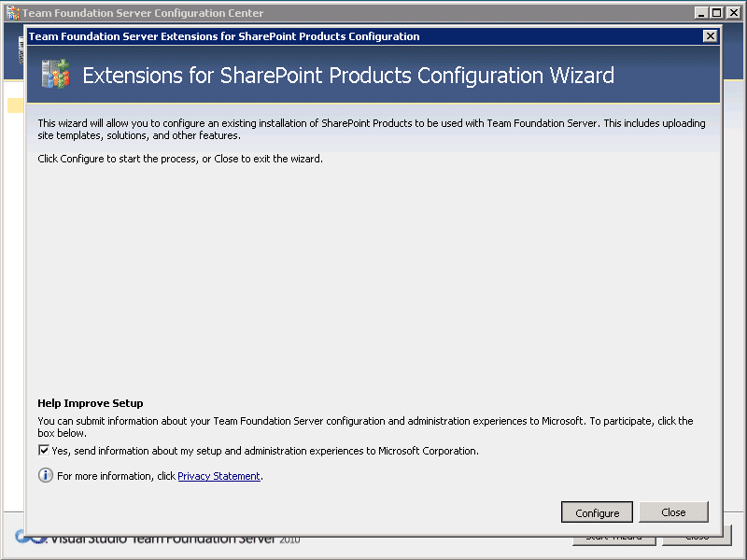Click the 'Extensions for SharePoint Products Configuration Wizard' heading

pos(348,76)
